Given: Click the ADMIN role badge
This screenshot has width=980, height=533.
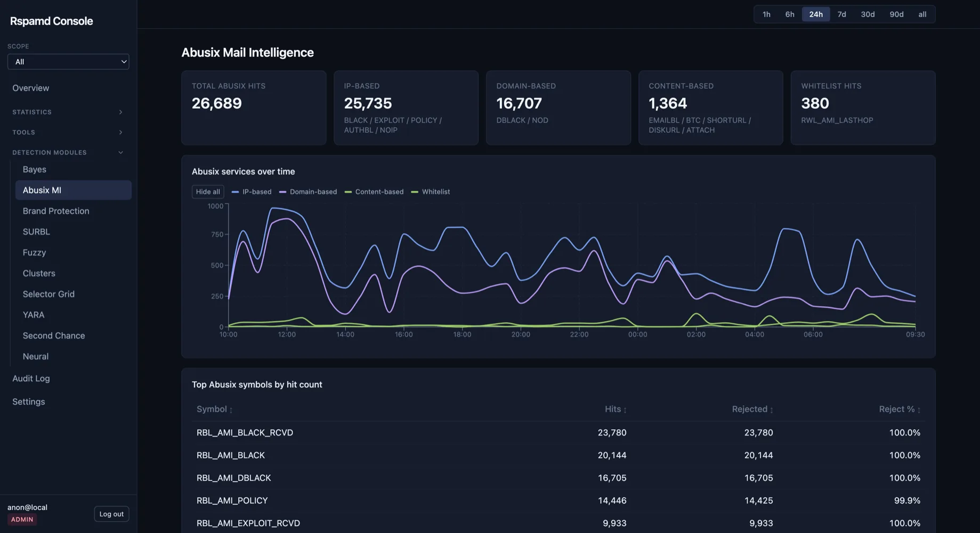Looking at the screenshot, I should pyautogui.click(x=22, y=520).
